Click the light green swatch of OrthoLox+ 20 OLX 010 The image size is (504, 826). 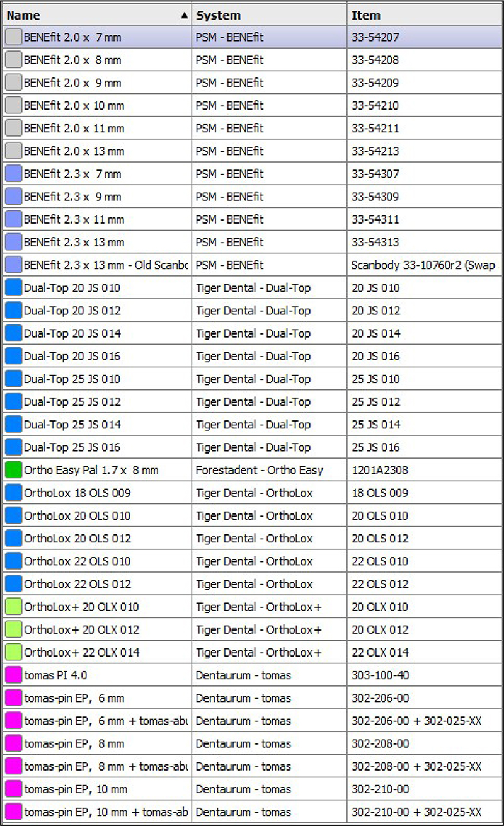point(13,607)
